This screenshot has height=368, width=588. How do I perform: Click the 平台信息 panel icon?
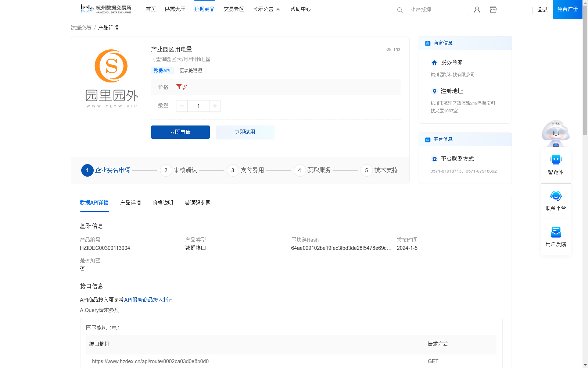click(427, 139)
